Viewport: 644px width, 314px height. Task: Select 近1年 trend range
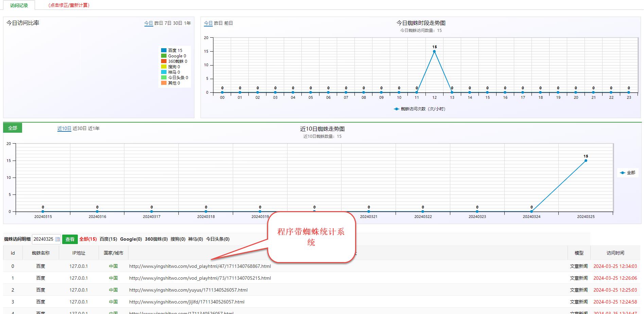94,128
